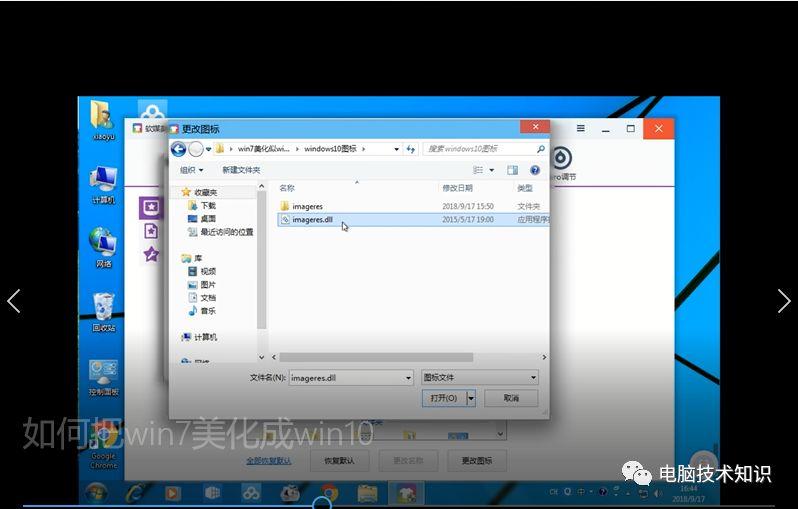Go back with the dialog's Back arrow

coord(178,149)
